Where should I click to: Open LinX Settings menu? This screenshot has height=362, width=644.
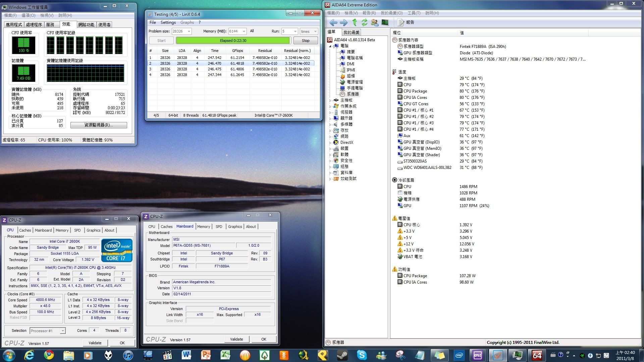[x=168, y=22]
